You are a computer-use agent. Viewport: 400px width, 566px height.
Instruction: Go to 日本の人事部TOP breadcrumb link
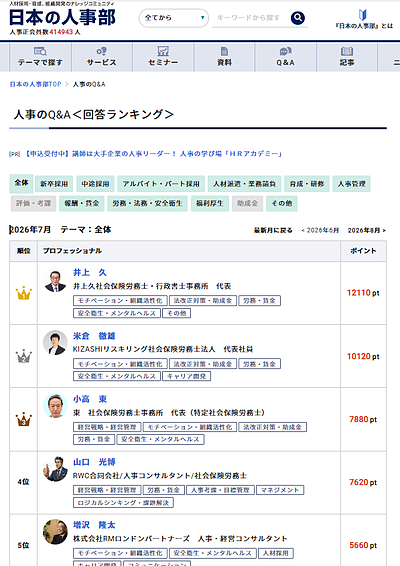coord(35,84)
